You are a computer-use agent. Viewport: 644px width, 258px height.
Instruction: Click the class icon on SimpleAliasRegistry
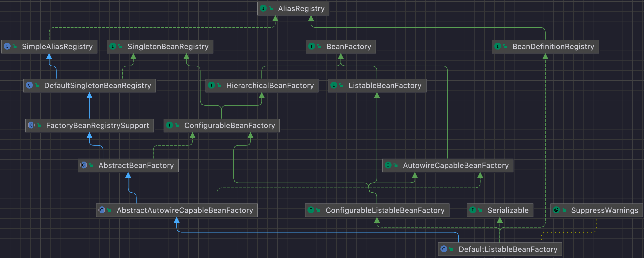click(7, 46)
